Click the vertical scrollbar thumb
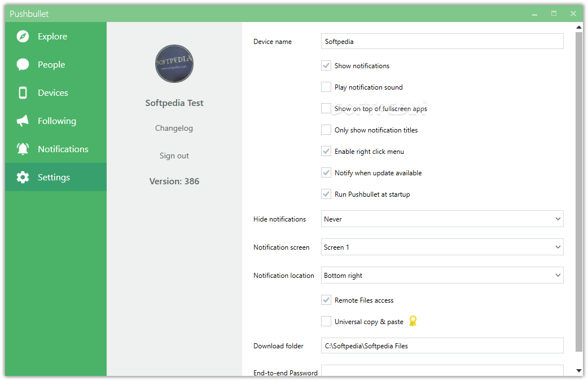The height and width of the screenshot is (381, 588). click(579, 192)
